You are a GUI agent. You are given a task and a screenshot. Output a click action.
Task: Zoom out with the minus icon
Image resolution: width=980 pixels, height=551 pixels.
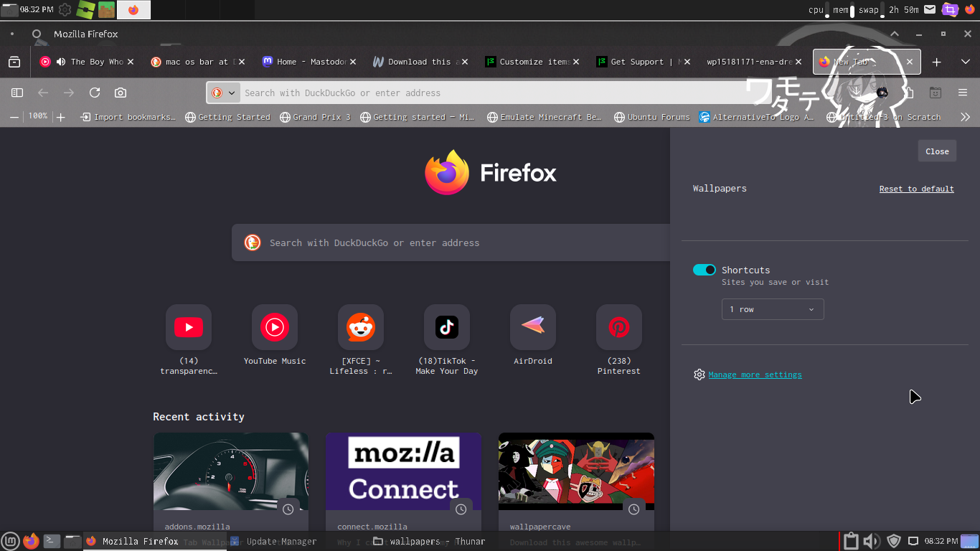[x=13, y=117]
